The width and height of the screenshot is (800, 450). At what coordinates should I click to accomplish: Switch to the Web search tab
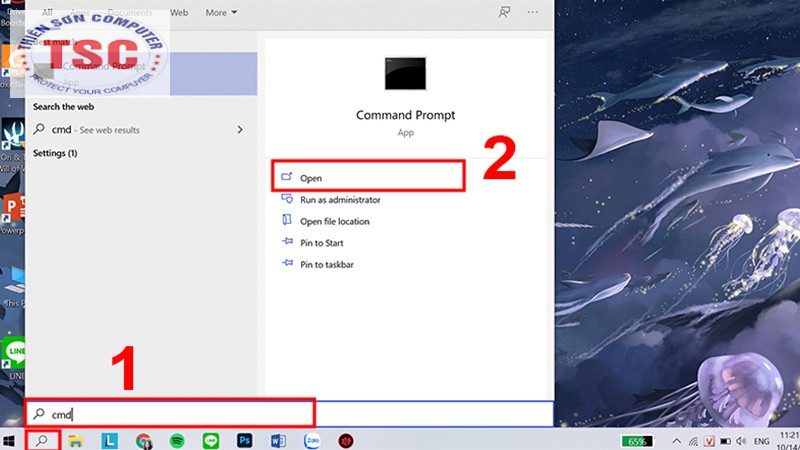pos(179,12)
